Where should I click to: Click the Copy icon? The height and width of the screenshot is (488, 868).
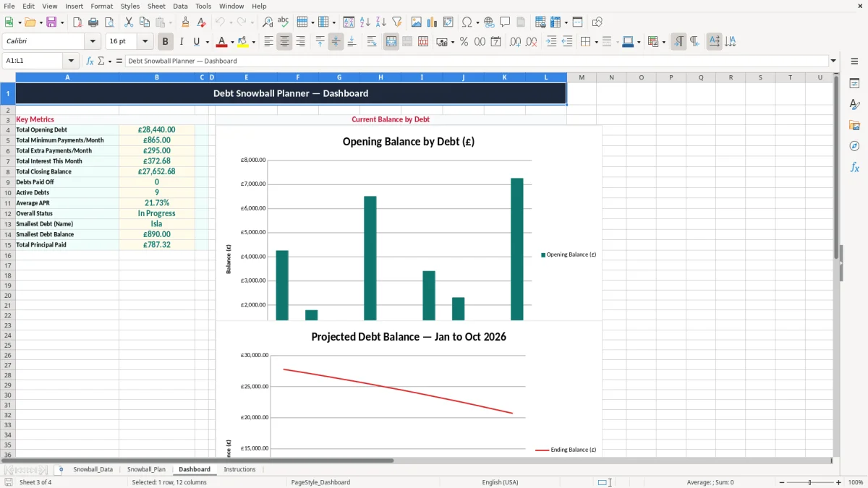[x=145, y=22]
